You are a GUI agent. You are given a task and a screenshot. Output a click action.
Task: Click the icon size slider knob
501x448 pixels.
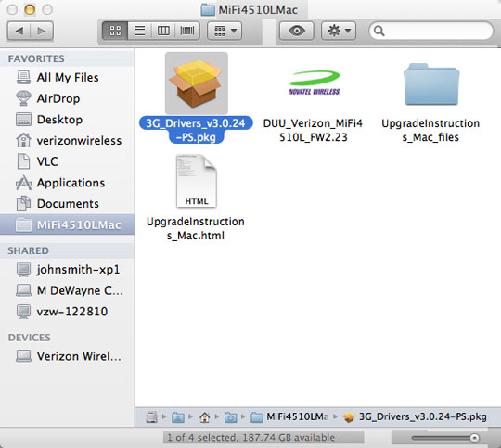(x=474, y=438)
